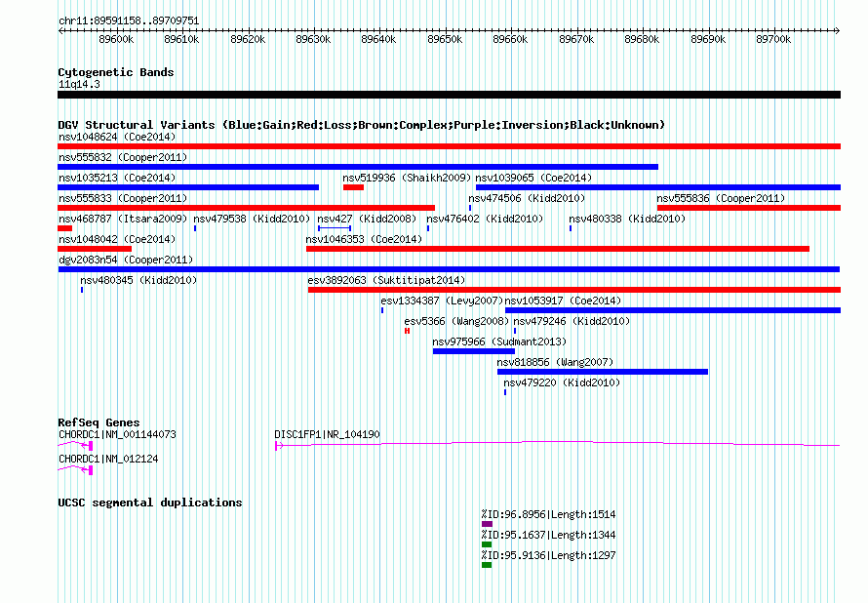Click the nsv975966 (Sudmant2013) blue bar
Image resolution: width=868 pixels, height=603 pixels.
click(474, 351)
